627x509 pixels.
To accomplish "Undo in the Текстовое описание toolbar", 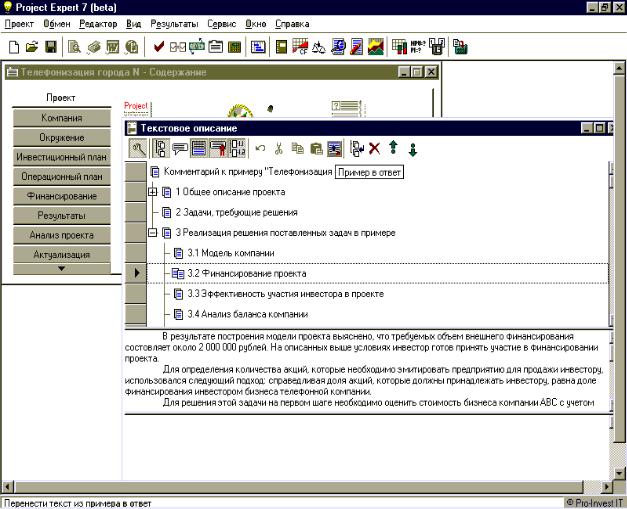I will pyautogui.click(x=260, y=149).
